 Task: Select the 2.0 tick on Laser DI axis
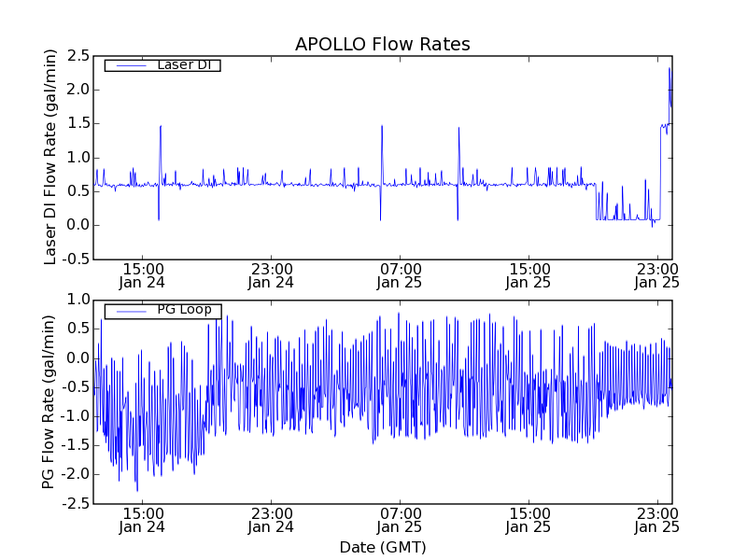pyautogui.click(x=78, y=90)
